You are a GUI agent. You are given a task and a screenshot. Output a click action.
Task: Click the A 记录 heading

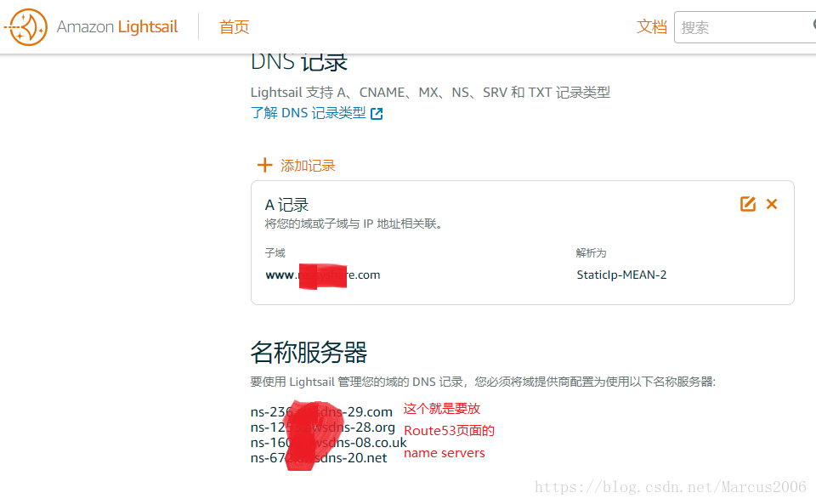tap(286, 205)
